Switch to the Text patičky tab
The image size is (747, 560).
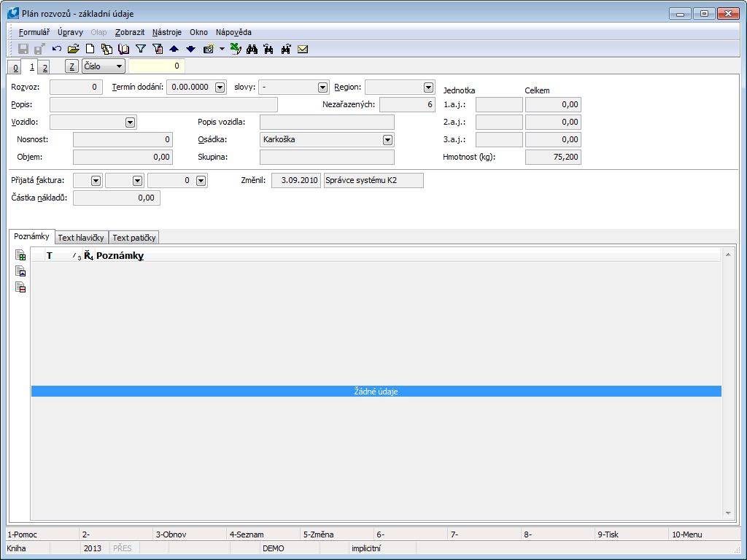[x=134, y=237]
